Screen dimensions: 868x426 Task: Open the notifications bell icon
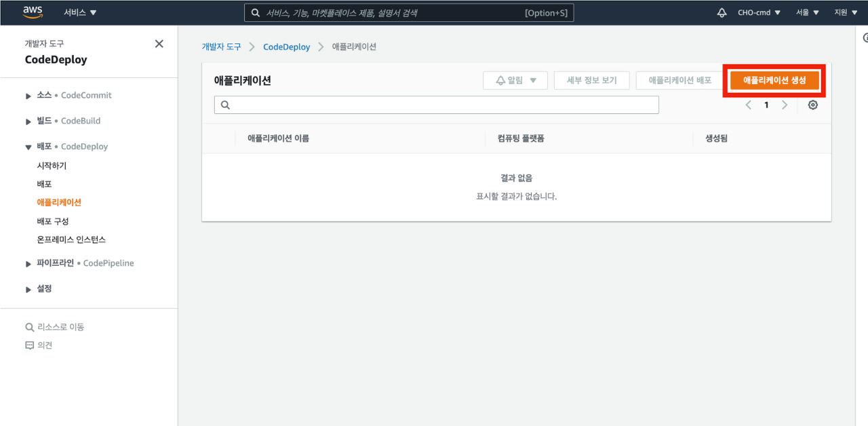(x=722, y=12)
